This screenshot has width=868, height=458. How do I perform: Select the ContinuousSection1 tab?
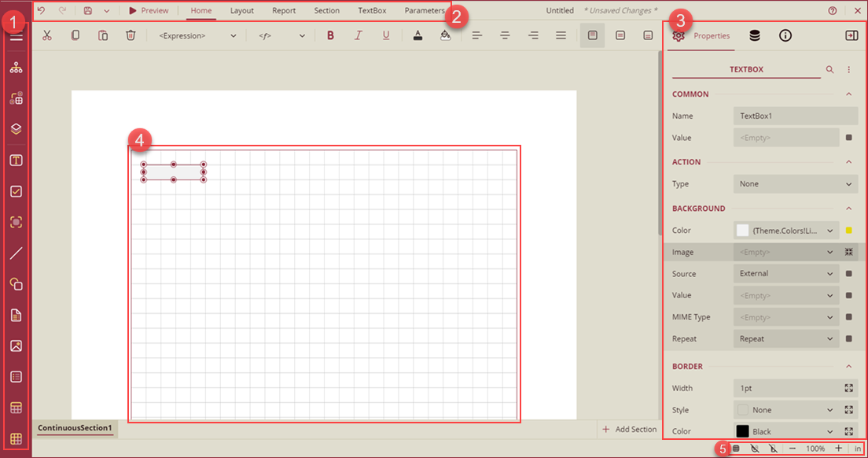75,428
